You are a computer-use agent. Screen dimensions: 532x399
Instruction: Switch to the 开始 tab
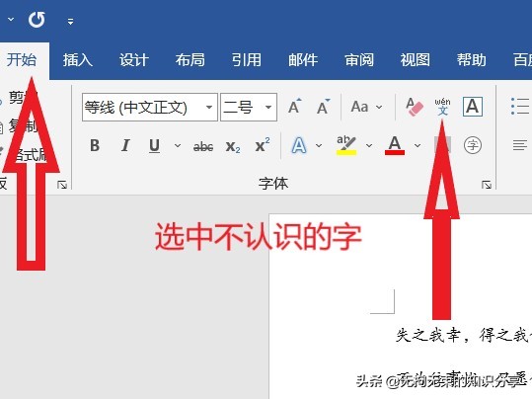22,60
